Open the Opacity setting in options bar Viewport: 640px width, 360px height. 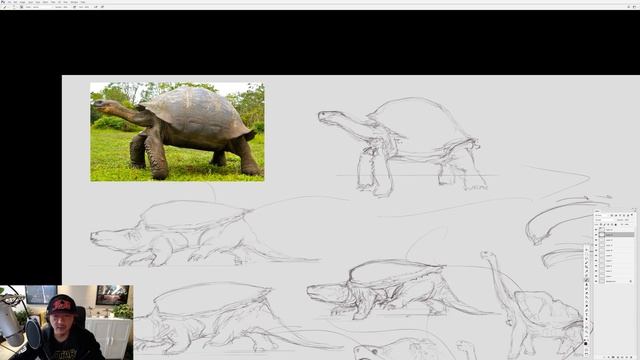pyautogui.click(x=66, y=7)
